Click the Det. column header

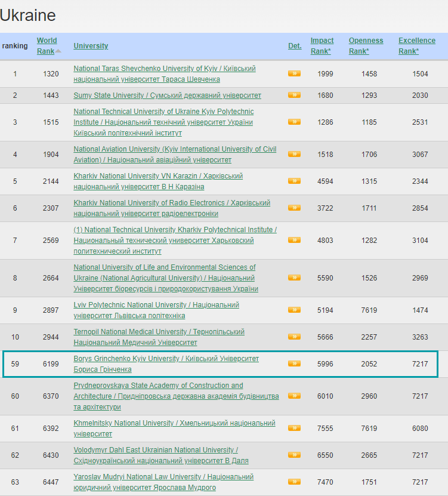(x=295, y=46)
